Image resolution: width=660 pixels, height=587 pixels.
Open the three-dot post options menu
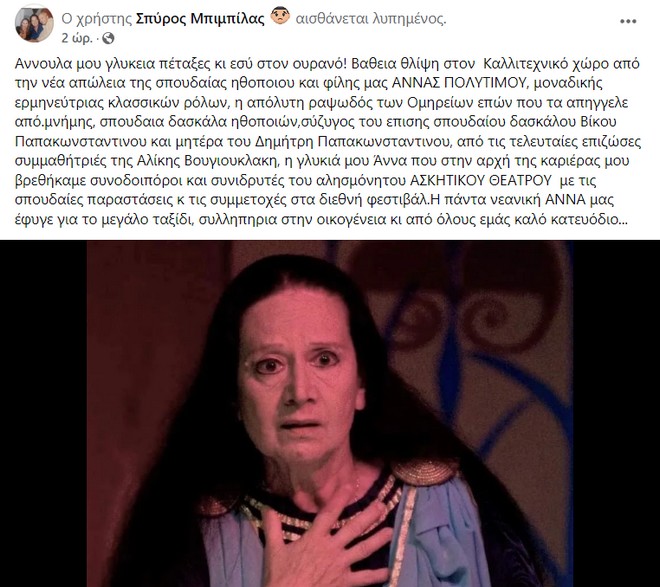click(x=628, y=21)
